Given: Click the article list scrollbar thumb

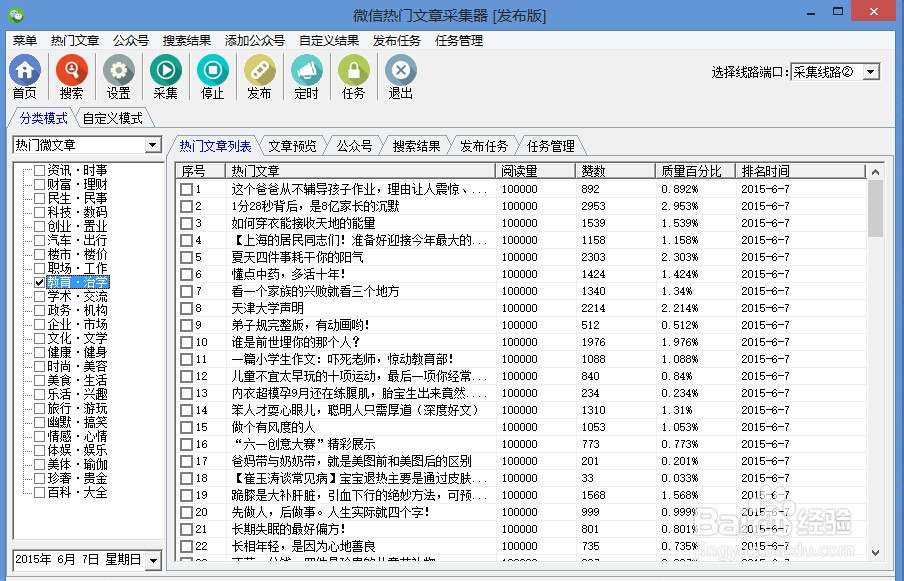Looking at the screenshot, I should point(875,209).
